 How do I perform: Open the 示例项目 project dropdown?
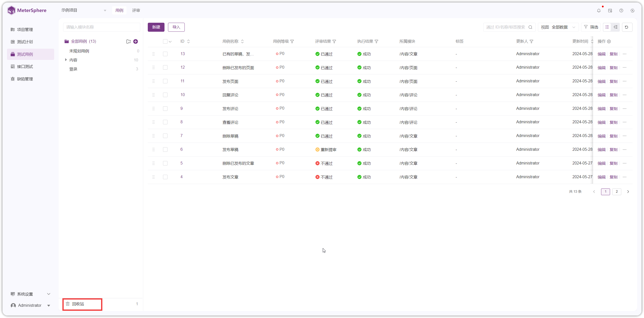point(84,10)
